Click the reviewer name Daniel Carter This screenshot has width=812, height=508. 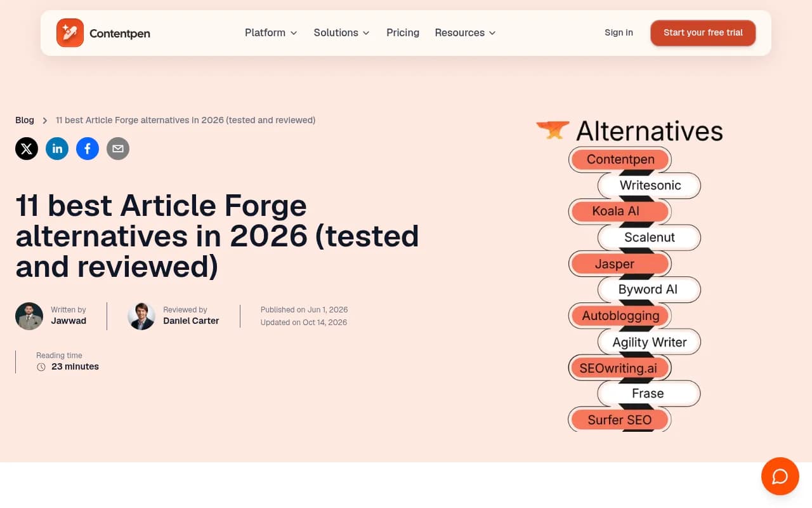191,321
